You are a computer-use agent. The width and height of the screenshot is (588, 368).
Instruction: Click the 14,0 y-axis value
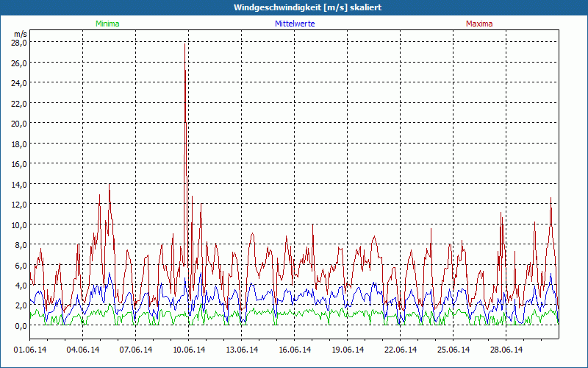18,184
